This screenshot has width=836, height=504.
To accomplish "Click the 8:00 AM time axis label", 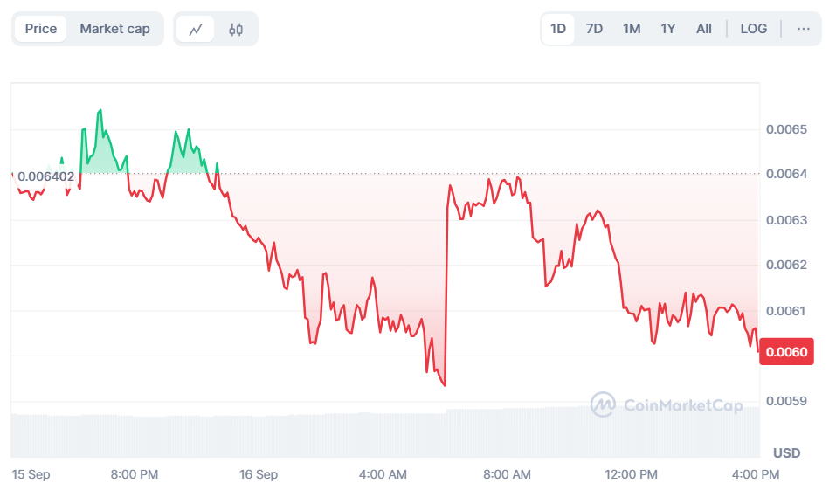I will [x=508, y=474].
